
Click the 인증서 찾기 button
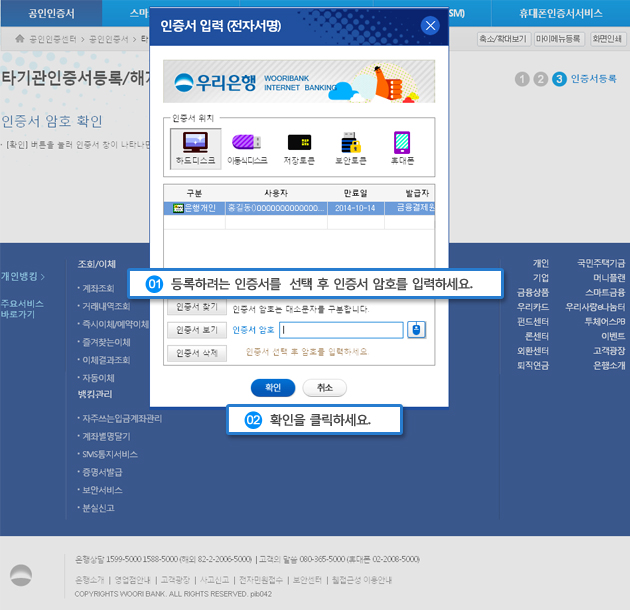coord(197,307)
